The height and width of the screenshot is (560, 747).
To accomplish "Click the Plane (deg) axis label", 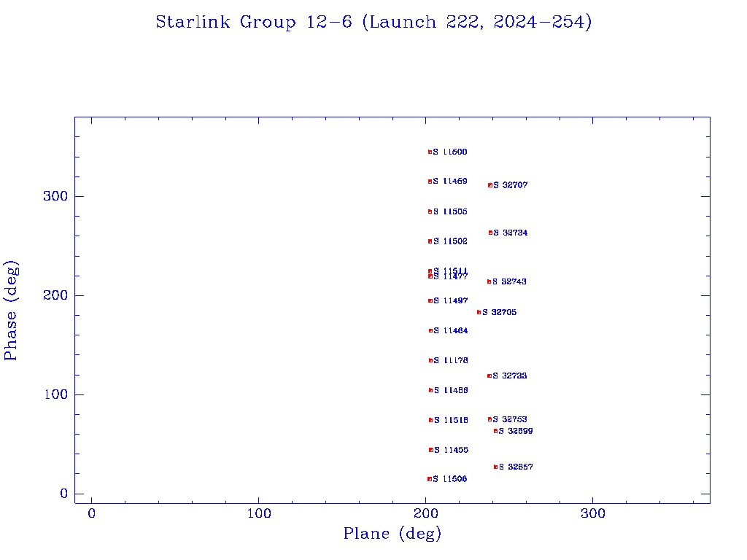I will coord(392,533).
